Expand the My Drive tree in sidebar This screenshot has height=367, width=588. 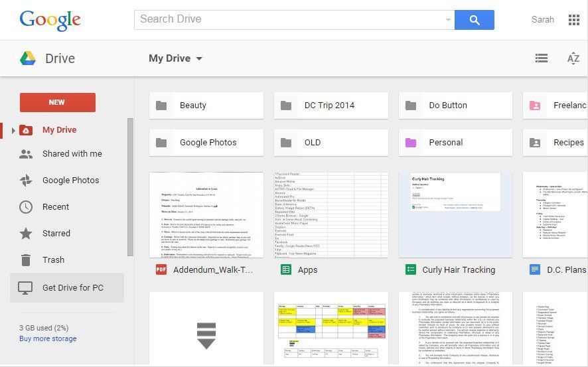click(13, 131)
